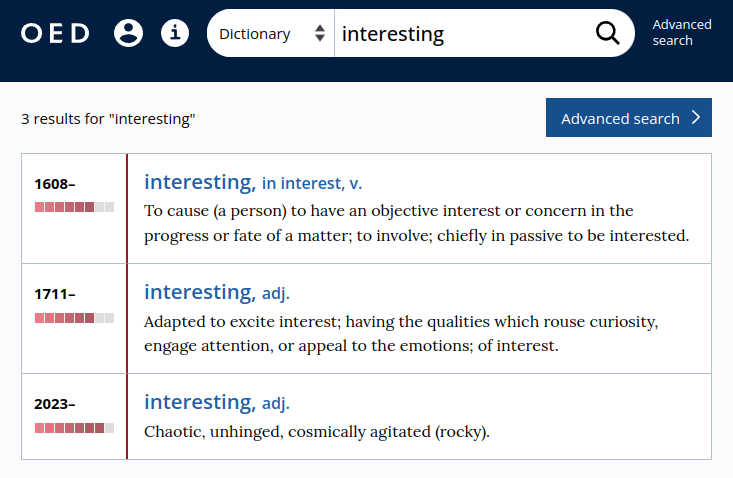Open the Dictionary search type dropdown
This screenshot has width=733, height=478.
click(x=270, y=33)
